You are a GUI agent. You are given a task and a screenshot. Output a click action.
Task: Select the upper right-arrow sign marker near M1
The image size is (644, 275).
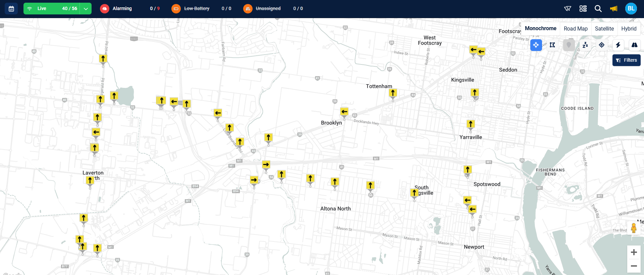point(266,165)
